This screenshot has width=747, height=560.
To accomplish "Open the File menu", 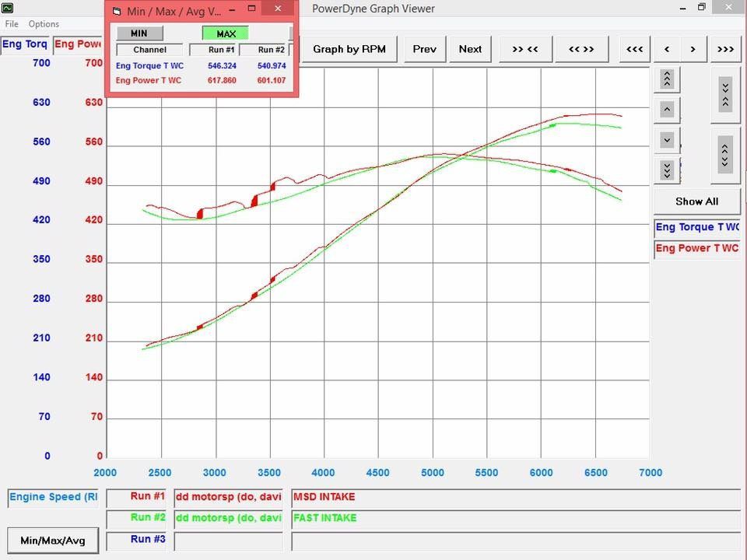I will [12, 24].
